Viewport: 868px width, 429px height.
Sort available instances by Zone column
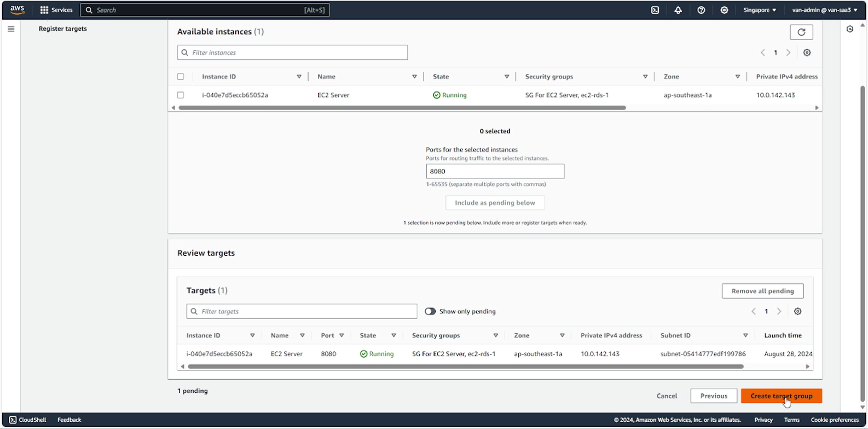coord(738,77)
